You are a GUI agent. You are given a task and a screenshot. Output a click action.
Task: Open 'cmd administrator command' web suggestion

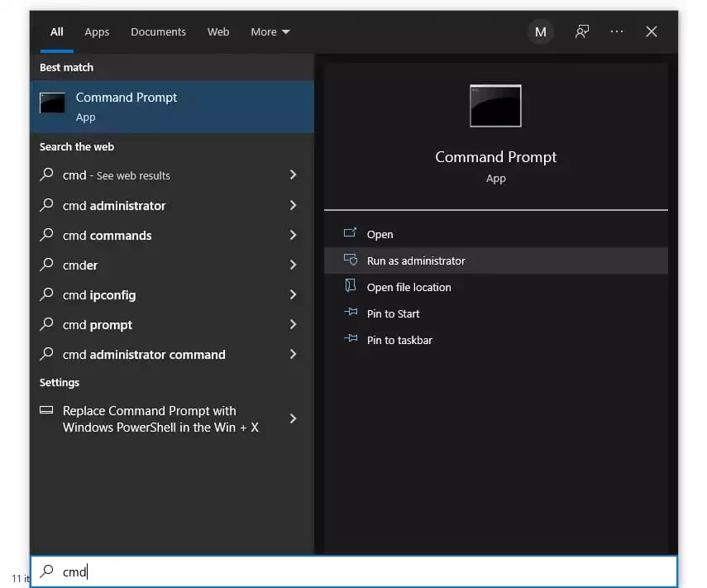pos(172,355)
